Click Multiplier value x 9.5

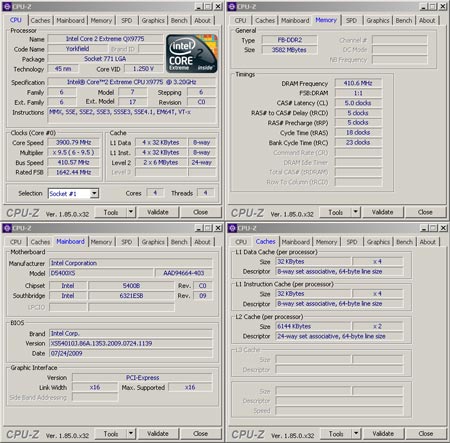(x=73, y=153)
